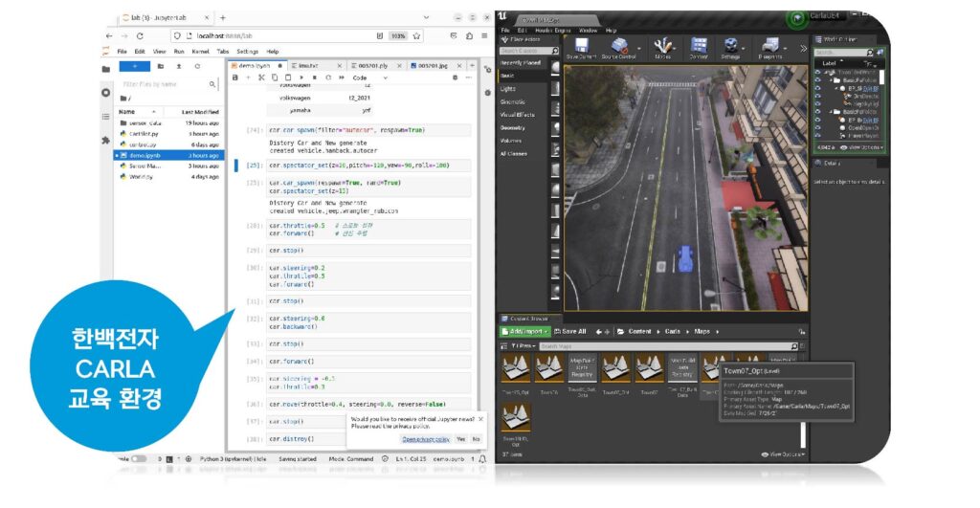
Task: Interrupt the kernel with the stop icon
Action: click(314, 77)
